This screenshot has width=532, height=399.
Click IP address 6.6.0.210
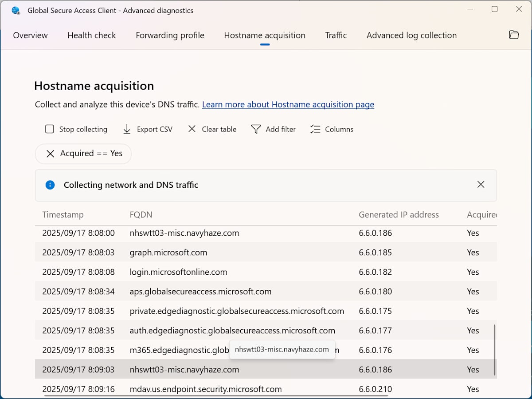[x=376, y=389]
